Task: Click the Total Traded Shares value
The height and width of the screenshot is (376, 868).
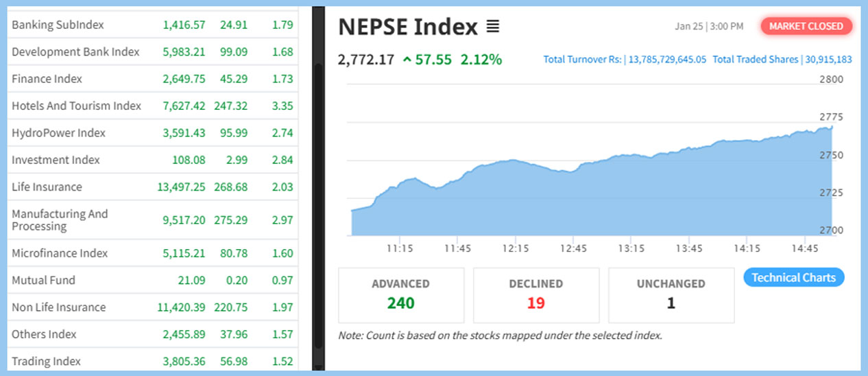Action: pos(826,60)
